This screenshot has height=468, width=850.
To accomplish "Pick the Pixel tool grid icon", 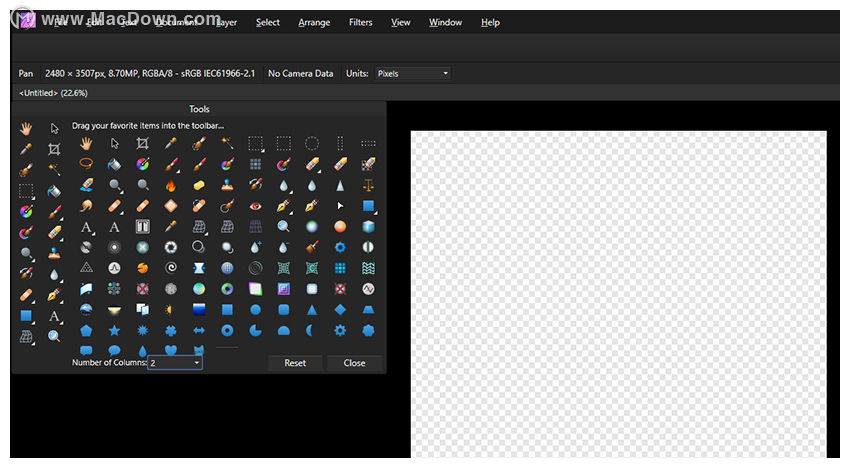I will click(255, 163).
